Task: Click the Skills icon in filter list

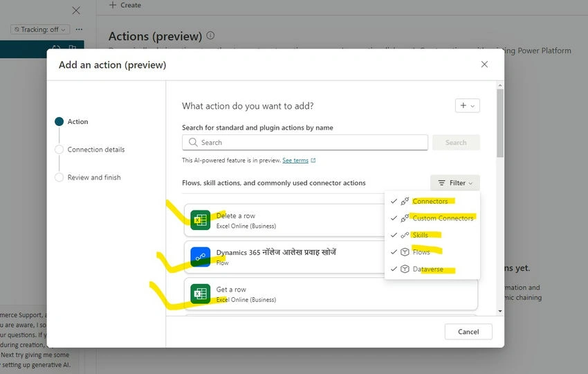Action: click(x=405, y=235)
